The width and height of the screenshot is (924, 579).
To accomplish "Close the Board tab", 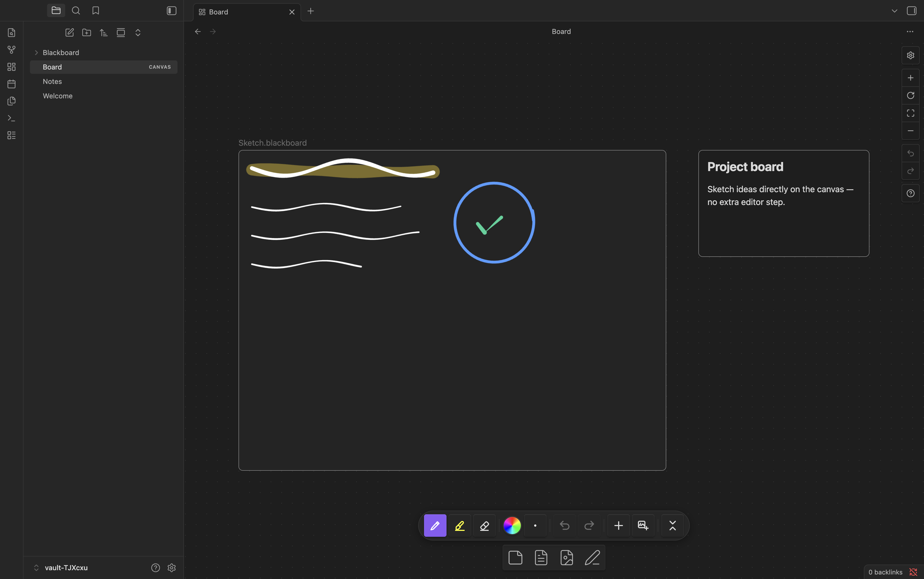I will (292, 12).
